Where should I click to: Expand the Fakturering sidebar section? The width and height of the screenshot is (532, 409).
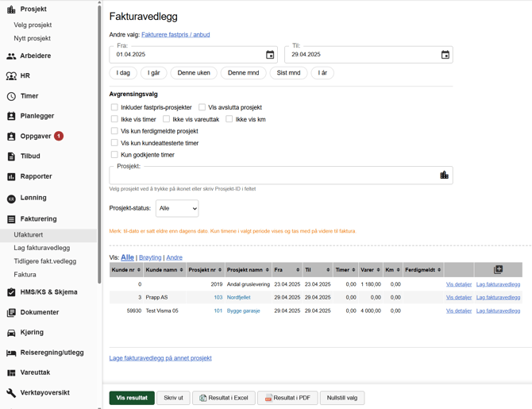click(x=38, y=219)
